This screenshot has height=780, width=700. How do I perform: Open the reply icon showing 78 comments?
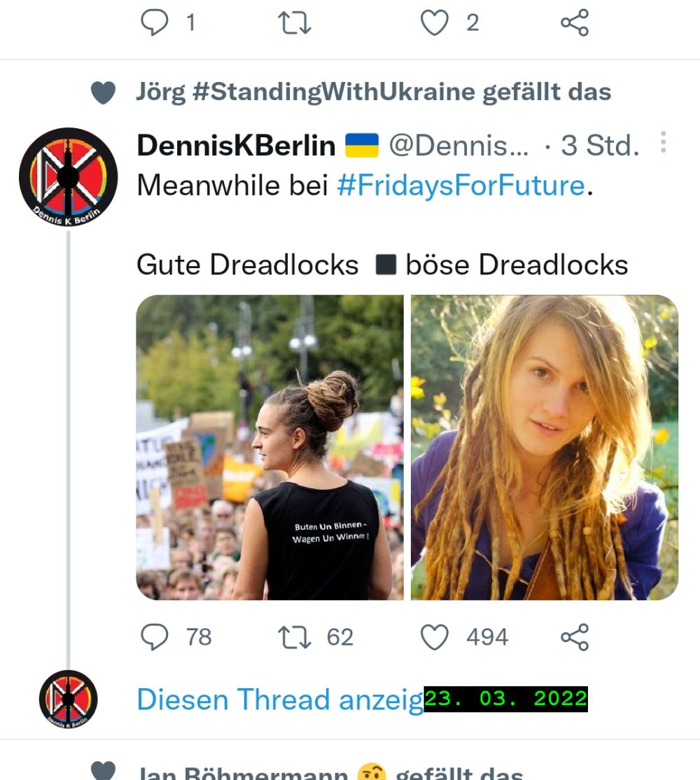(x=155, y=637)
